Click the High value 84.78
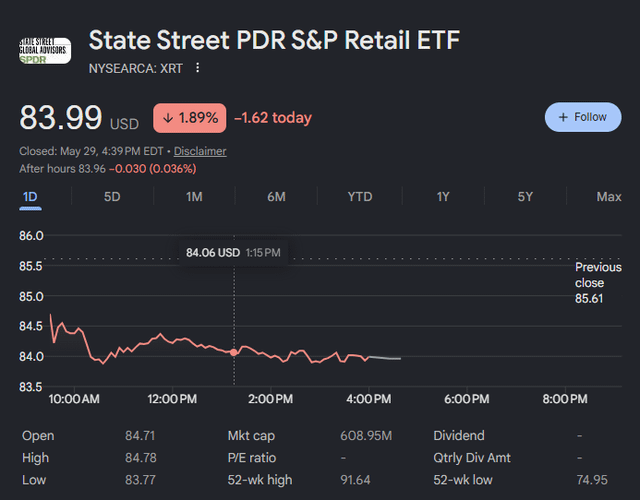 141,458
